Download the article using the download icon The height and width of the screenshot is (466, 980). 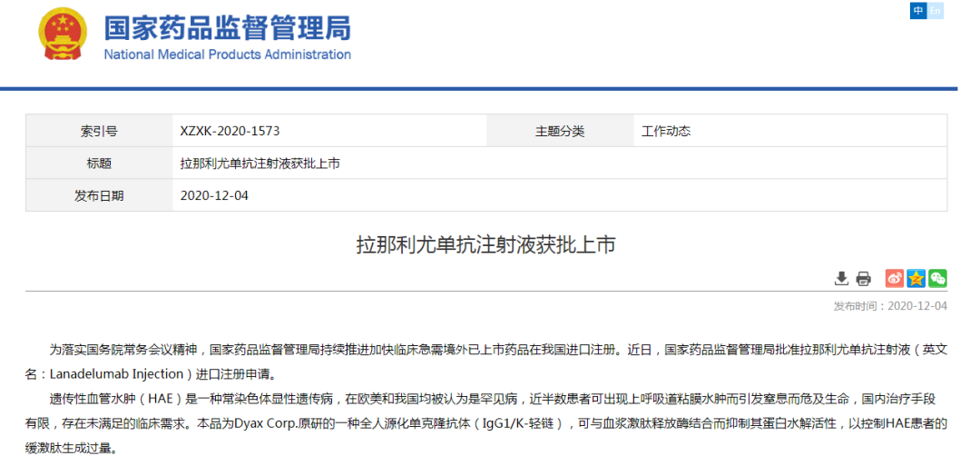841,278
